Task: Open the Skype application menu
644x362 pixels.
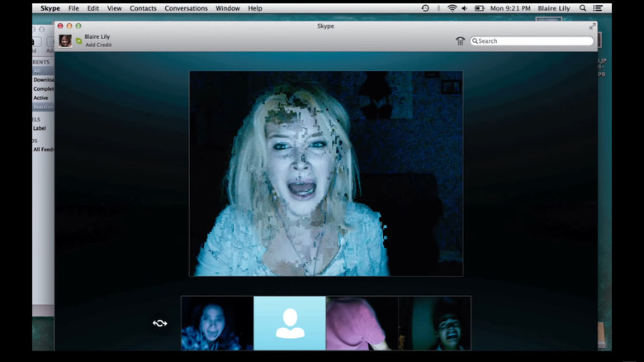Action: [x=50, y=8]
